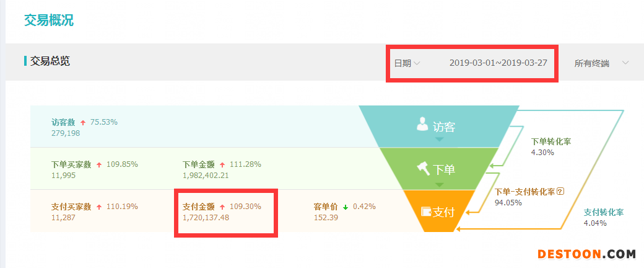
Task: Click the 支付转化率 conversion rate label
Action: click(x=604, y=212)
